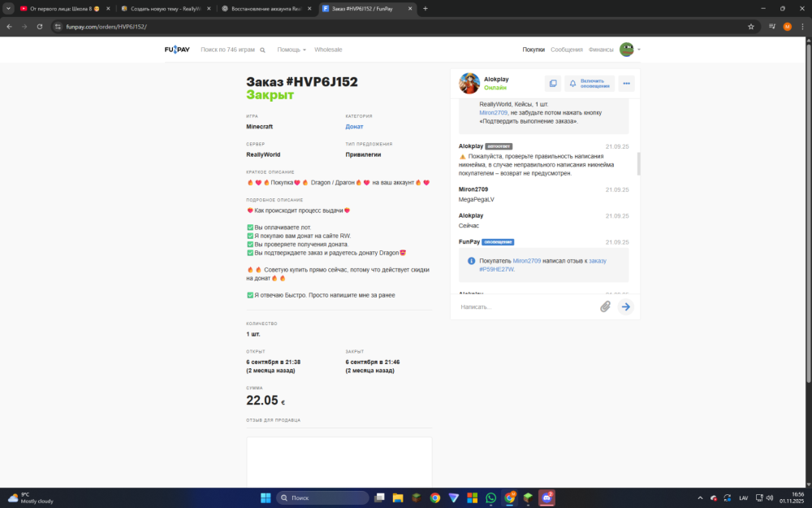Open the site information icon in address bar
The image size is (812, 508).
point(58,27)
